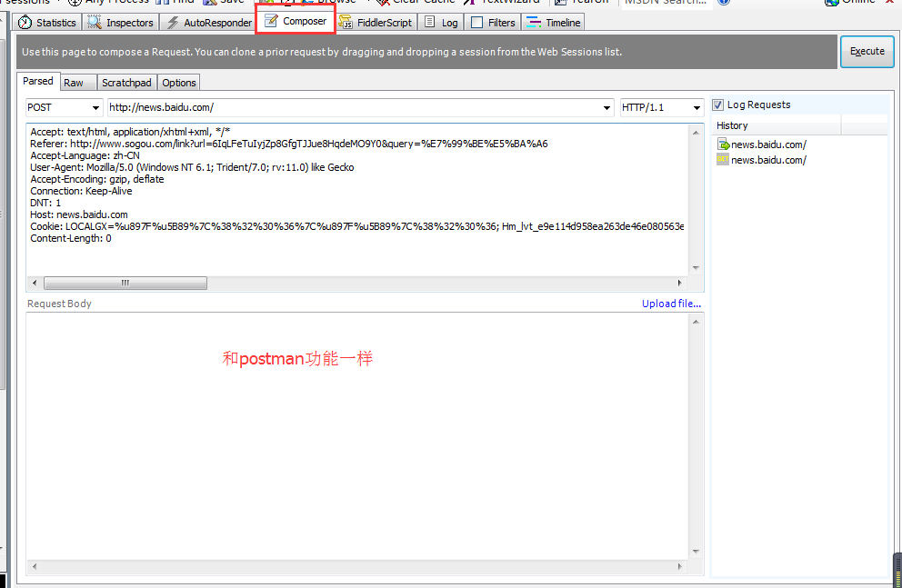The width and height of the screenshot is (902, 588).
Task: Click Request Body scrollbar up arrow
Action: tap(696, 322)
